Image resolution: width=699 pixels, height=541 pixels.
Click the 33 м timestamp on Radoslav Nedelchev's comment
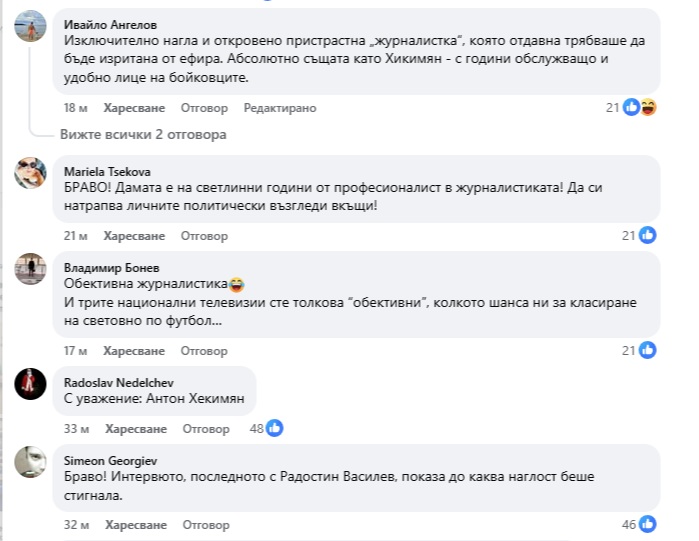76,428
